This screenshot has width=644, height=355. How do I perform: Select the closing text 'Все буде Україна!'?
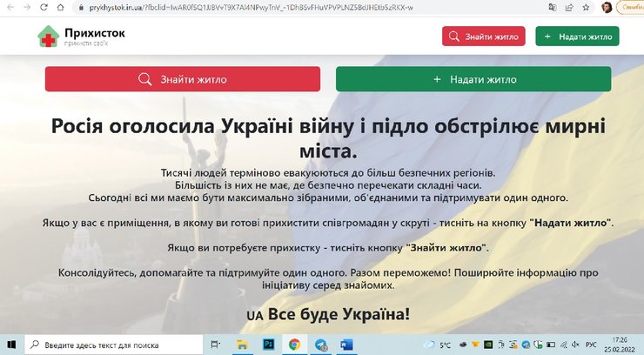tap(339, 314)
